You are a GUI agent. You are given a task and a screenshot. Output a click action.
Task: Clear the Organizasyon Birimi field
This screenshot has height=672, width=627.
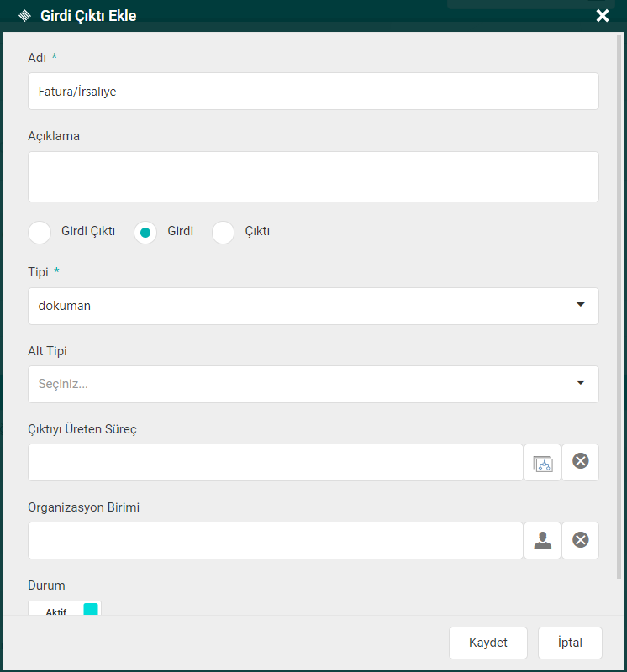pos(580,540)
